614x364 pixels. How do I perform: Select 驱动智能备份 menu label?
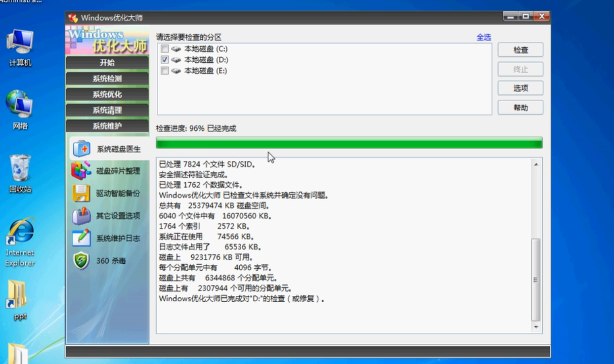pos(118,193)
